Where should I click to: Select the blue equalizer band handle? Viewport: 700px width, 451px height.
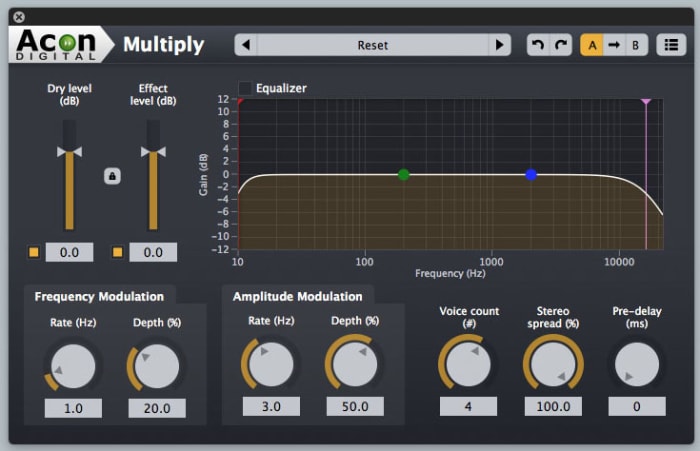(x=531, y=174)
